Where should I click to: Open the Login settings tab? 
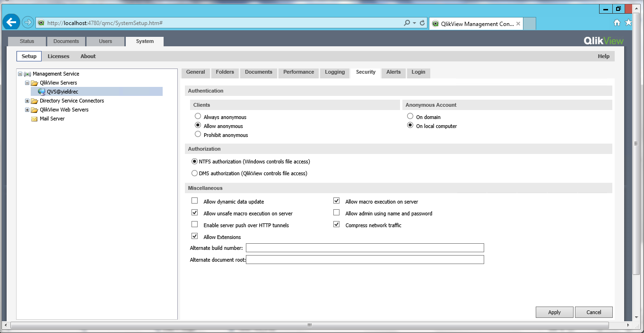(x=418, y=72)
